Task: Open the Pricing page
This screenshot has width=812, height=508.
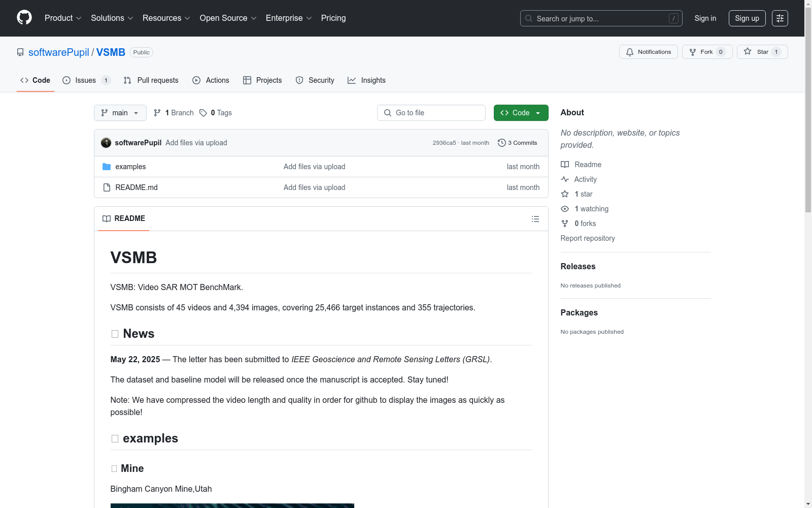Action: coord(333,18)
